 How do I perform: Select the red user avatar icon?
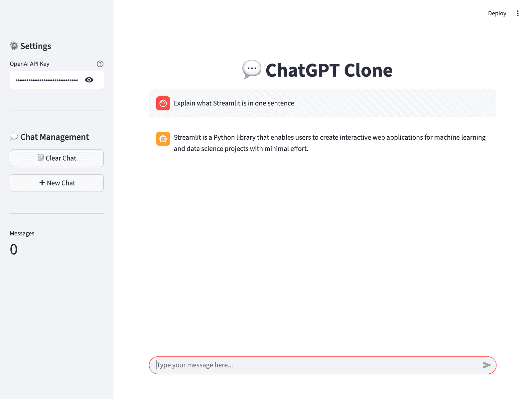(163, 103)
